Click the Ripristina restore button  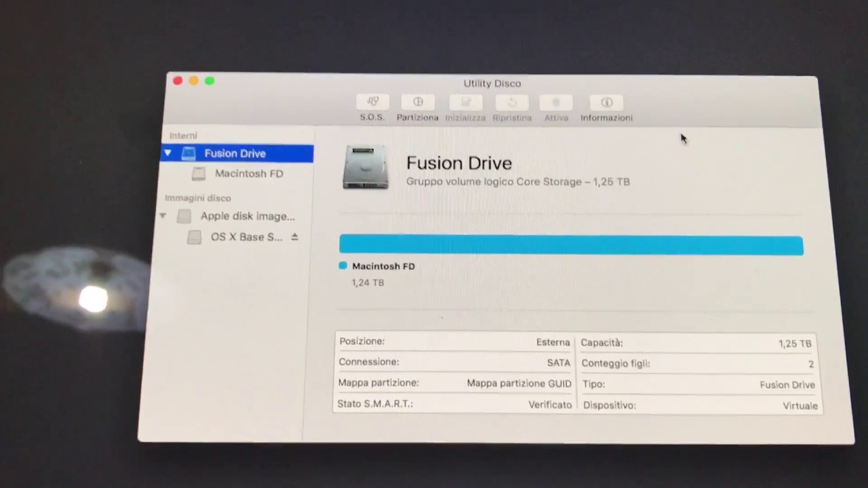[512, 103]
